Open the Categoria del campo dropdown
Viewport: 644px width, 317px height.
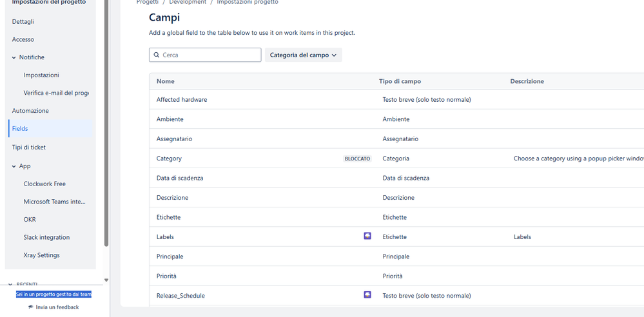303,55
